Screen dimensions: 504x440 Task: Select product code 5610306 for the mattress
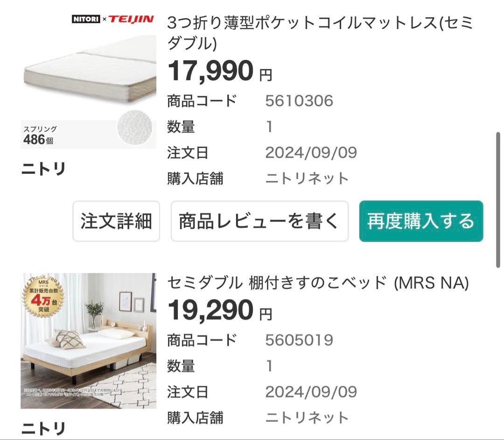[299, 100]
